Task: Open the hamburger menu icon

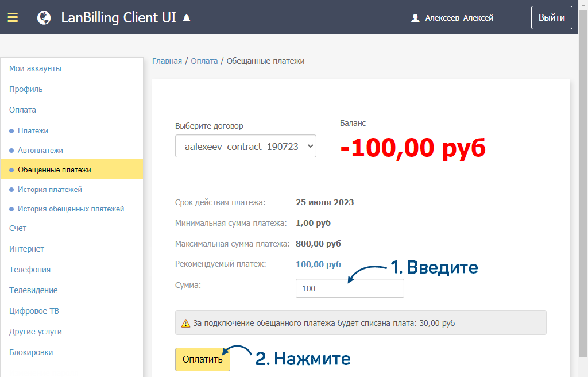Action: (13, 17)
